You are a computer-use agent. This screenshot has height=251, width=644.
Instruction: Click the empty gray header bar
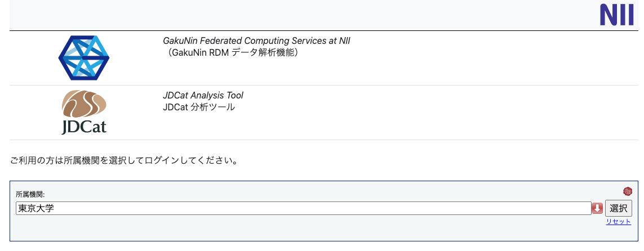pos(282,15)
